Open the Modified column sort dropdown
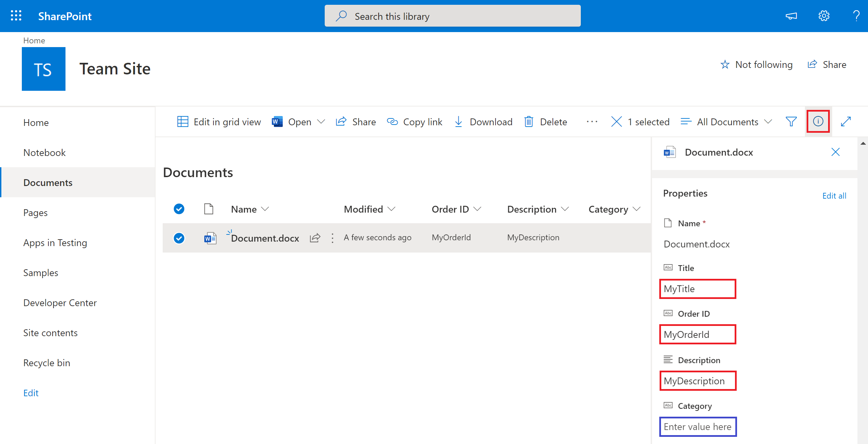The width and height of the screenshot is (868, 444). (391, 209)
